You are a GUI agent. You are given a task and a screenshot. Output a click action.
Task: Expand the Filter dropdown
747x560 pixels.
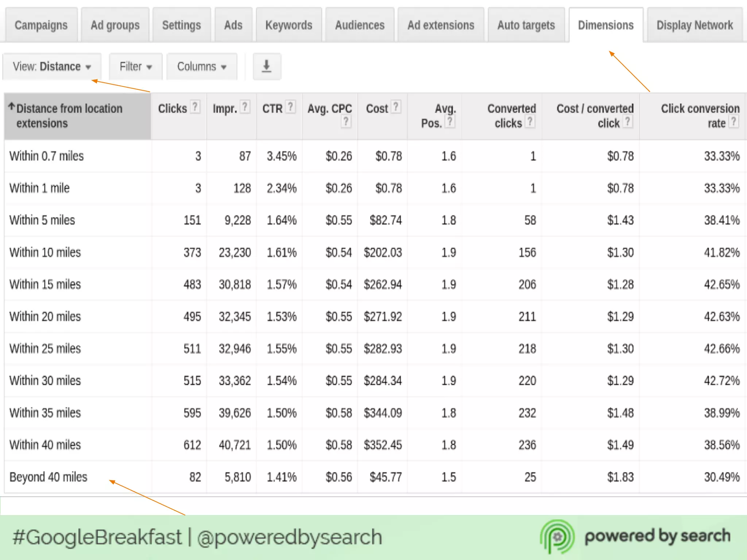click(x=135, y=67)
